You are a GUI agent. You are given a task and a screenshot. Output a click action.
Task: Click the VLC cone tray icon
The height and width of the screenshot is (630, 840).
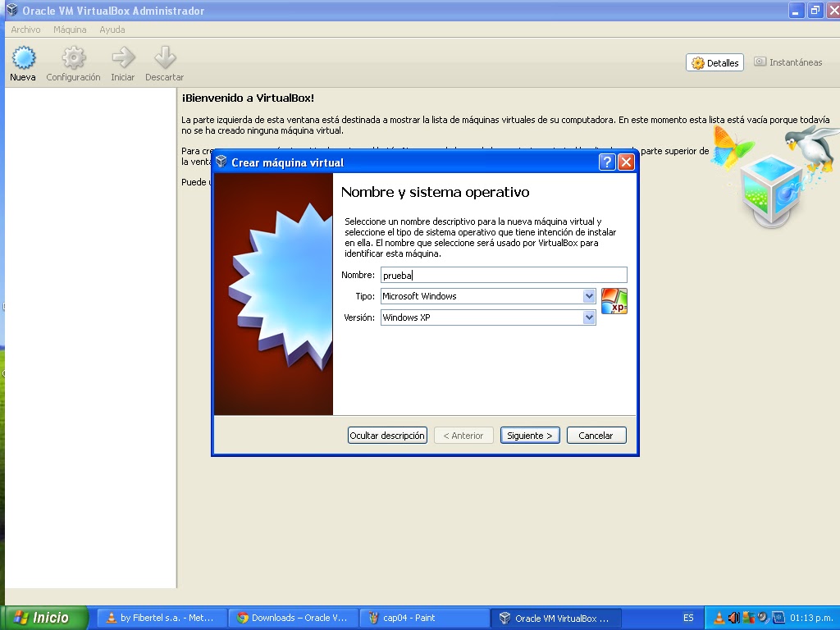click(x=719, y=618)
